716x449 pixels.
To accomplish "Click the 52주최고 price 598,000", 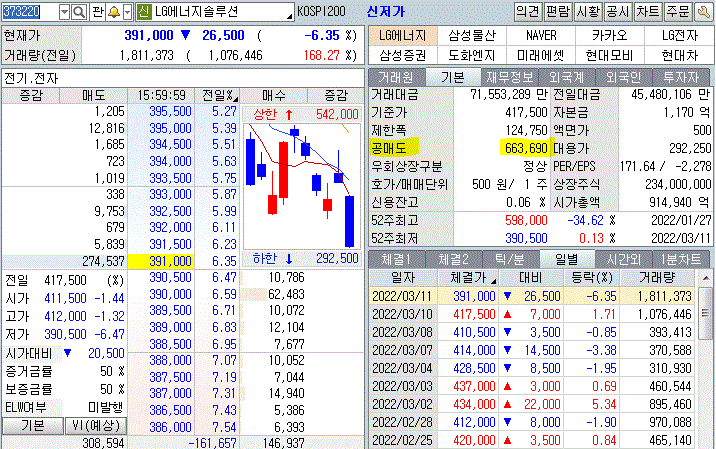I will point(526,220).
